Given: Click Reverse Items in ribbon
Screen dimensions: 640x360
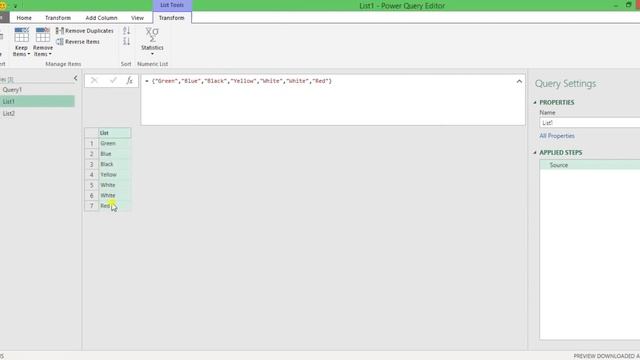Looking at the screenshot, I should tap(78, 42).
